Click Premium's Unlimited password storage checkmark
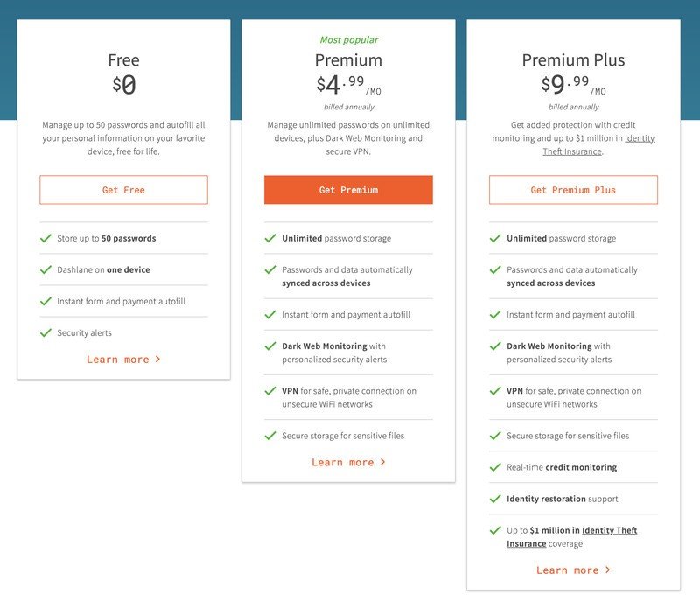700x602 pixels. click(270, 238)
